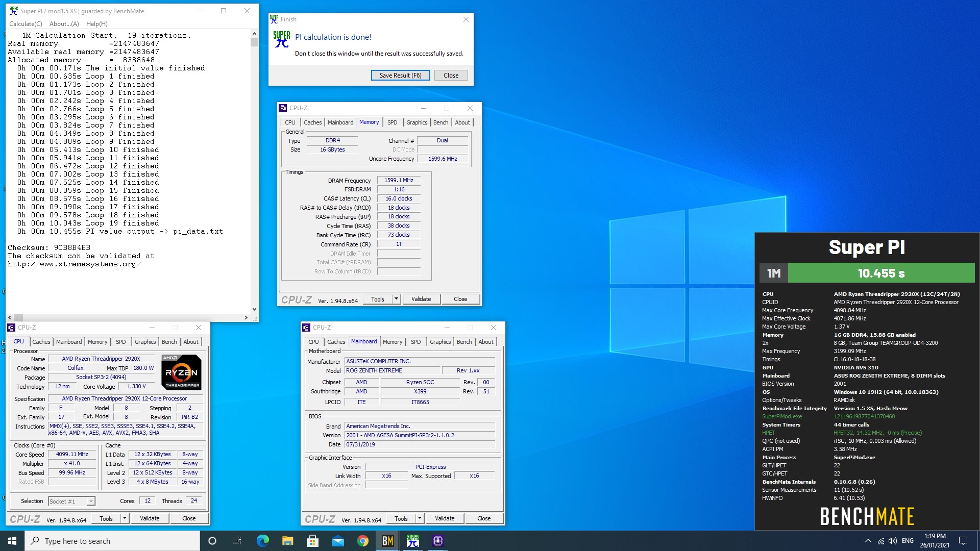Launch Google Chrome from taskbar
980x551 pixels.
pyautogui.click(x=362, y=541)
